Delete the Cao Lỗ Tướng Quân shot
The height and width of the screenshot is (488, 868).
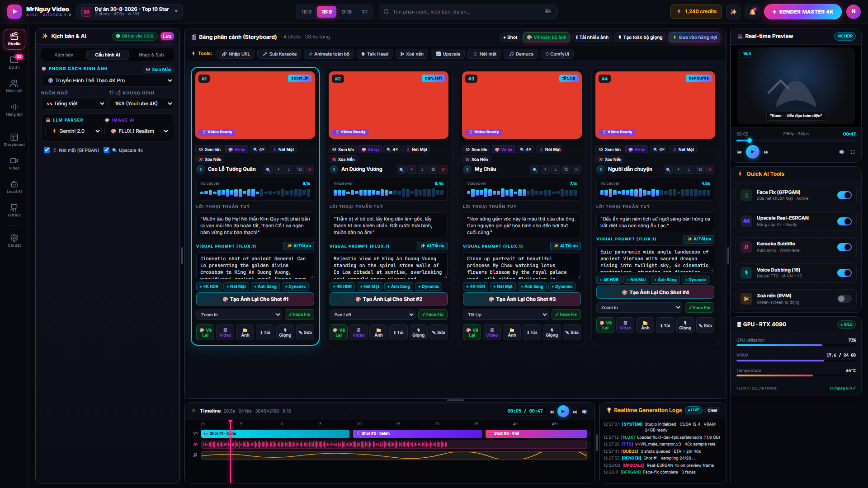pyautogui.click(x=310, y=169)
